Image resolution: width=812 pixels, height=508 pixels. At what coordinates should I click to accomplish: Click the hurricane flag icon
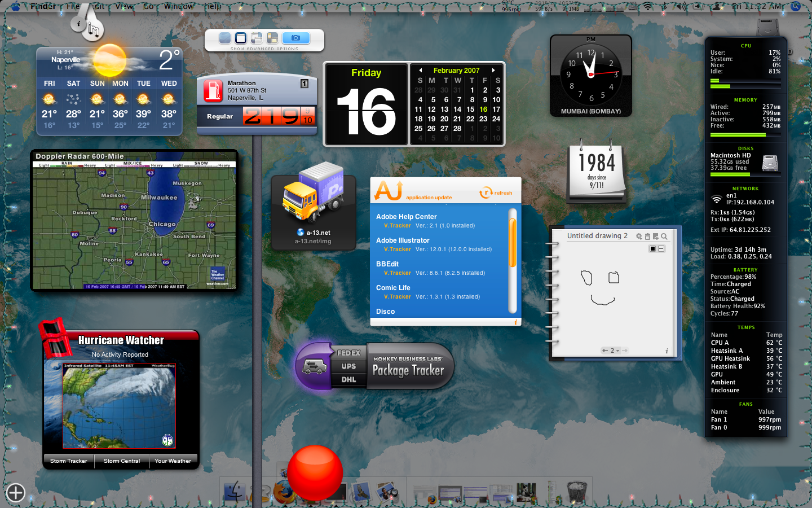point(54,338)
